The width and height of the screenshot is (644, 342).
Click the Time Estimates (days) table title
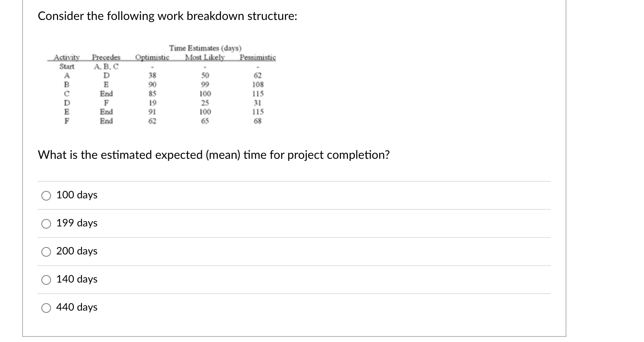(205, 48)
